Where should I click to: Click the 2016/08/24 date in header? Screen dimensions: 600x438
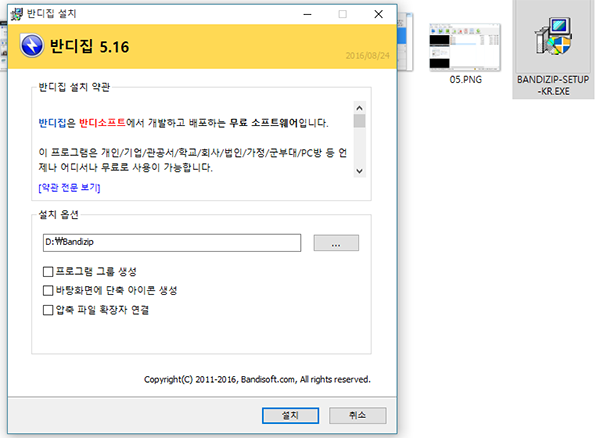coord(367,56)
